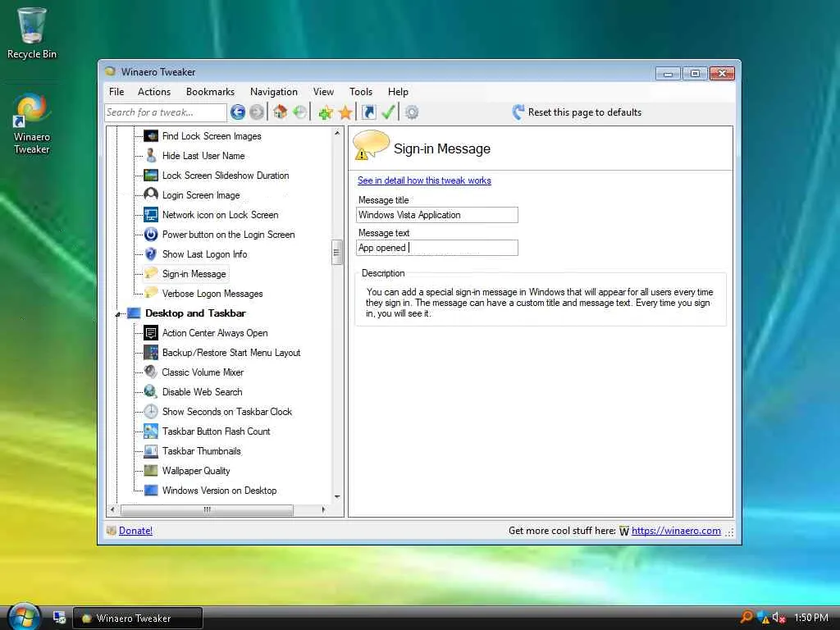
Task: Open the View menu
Action: point(323,92)
